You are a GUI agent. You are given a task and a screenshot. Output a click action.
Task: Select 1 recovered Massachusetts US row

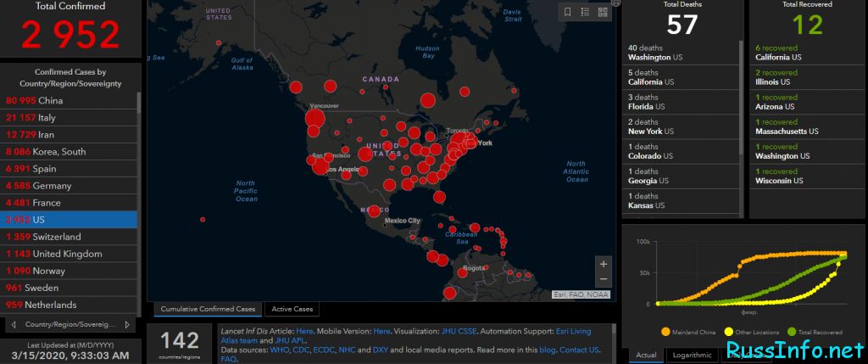point(807,127)
